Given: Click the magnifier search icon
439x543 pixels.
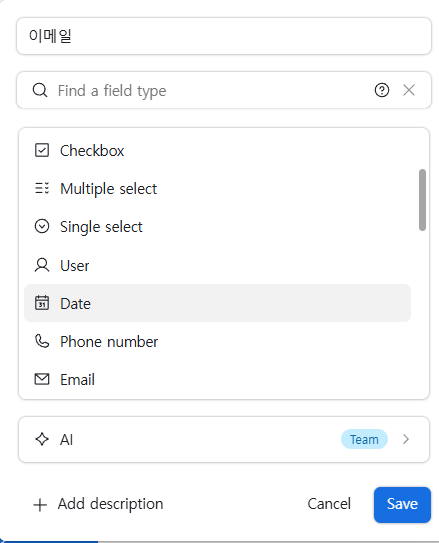Looking at the screenshot, I should click(40, 90).
